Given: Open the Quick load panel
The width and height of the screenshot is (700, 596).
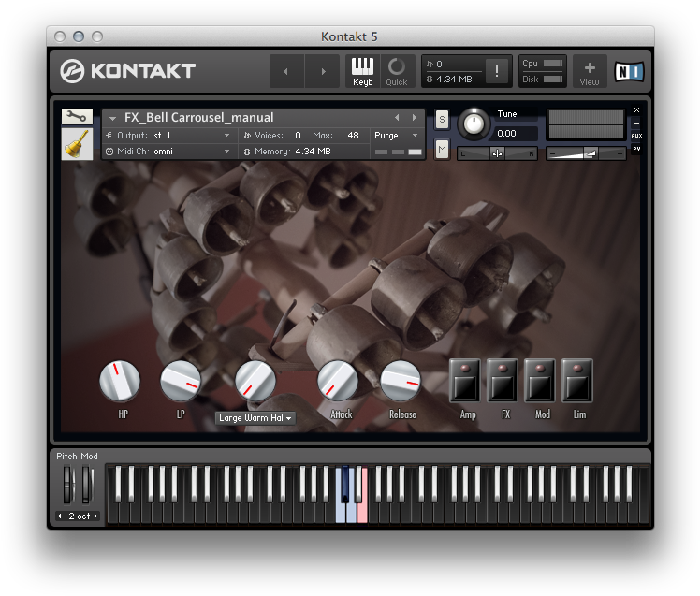Looking at the screenshot, I should [x=397, y=71].
